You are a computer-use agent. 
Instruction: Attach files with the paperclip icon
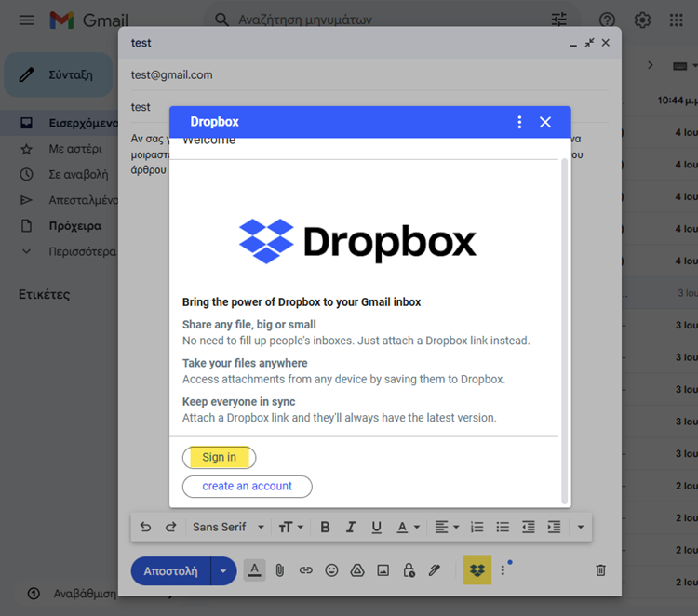tap(279, 570)
